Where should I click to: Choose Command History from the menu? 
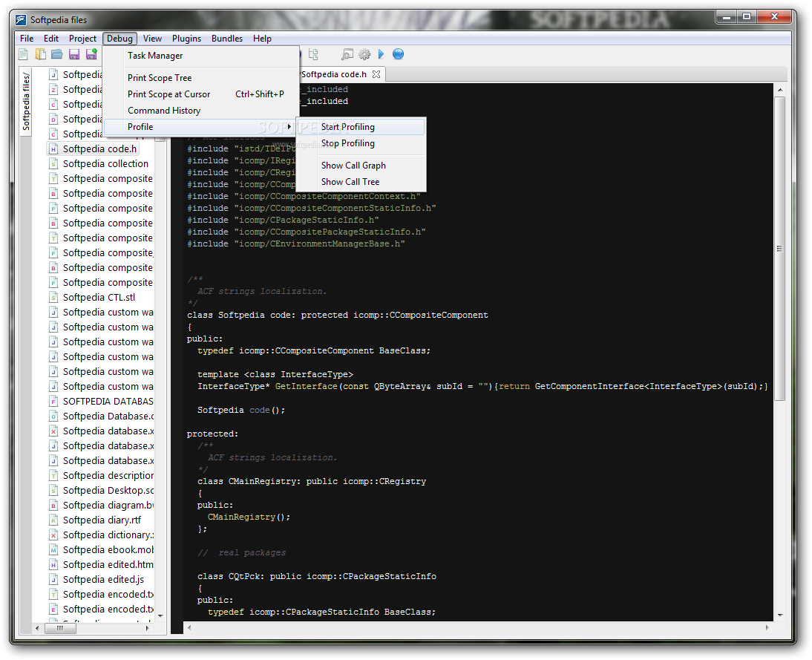tap(201, 111)
